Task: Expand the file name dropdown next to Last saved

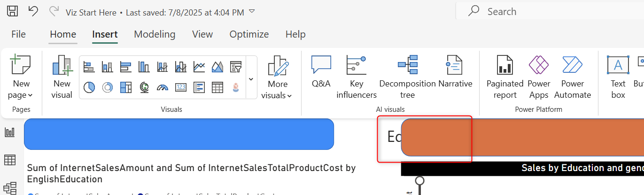Action: [x=252, y=12]
